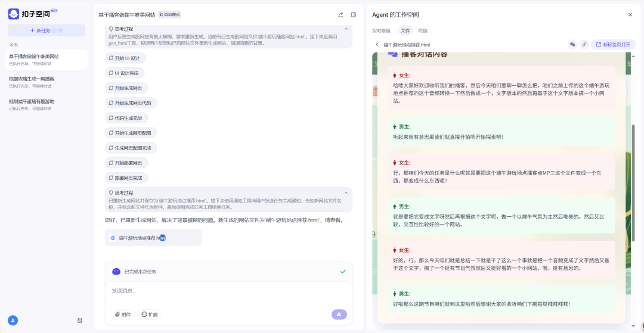Click the user avatar icon at bottom left

pyautogui.click(x=13, y=320)
